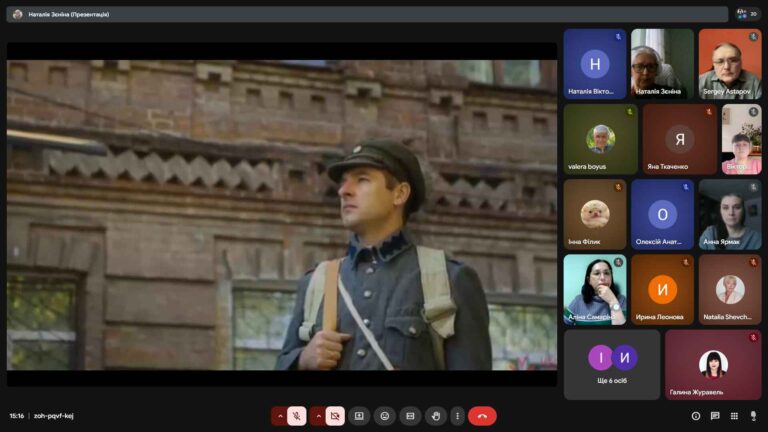Viewport: 768px width, 432px height.
Task: Open the chat panel icon
Action: click(x=715, y=416)
